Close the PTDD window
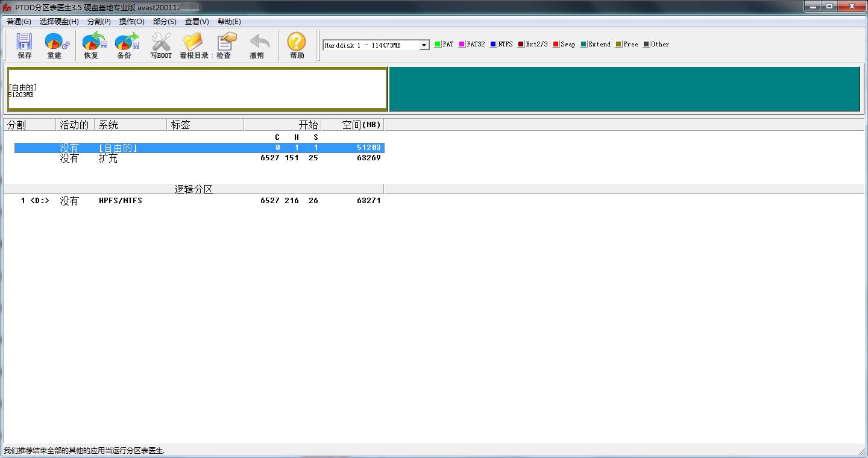Image resolution: width=868 pixels, height=458 pixels. [x=851, y=6]
